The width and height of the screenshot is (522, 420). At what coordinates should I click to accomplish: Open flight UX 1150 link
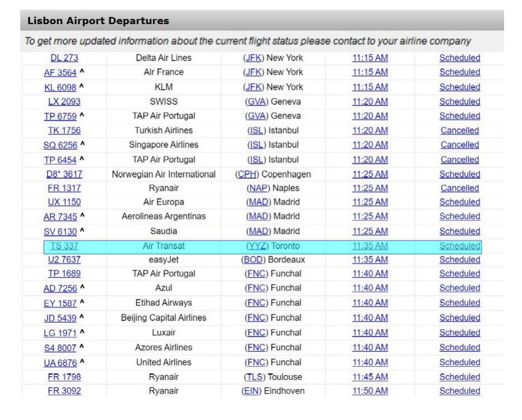click(64, 202)
